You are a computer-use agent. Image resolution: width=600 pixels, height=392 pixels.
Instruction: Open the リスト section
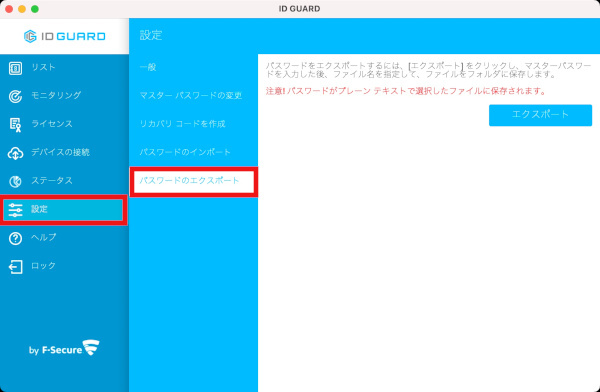click(64, 68)
